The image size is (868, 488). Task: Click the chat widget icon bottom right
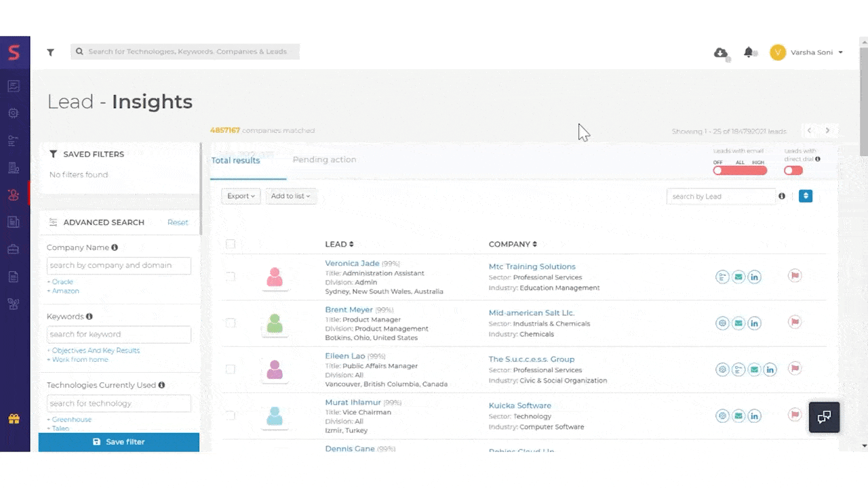824,417
